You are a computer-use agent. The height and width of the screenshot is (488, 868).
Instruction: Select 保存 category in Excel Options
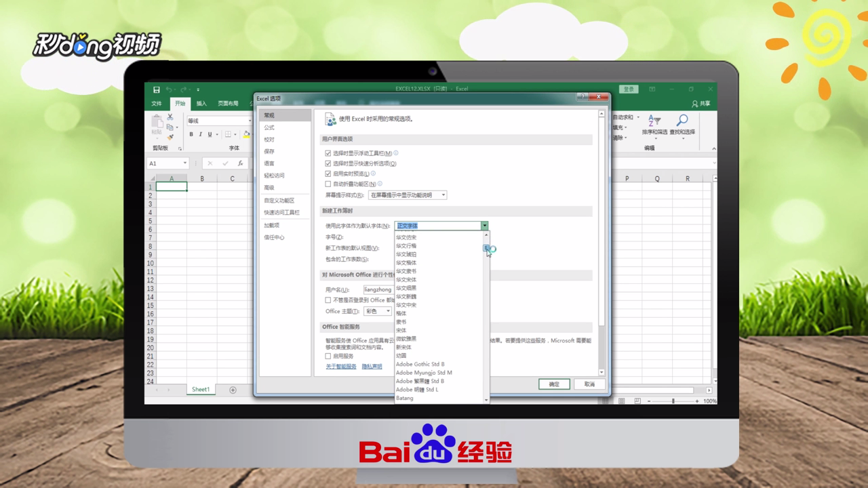285,151
